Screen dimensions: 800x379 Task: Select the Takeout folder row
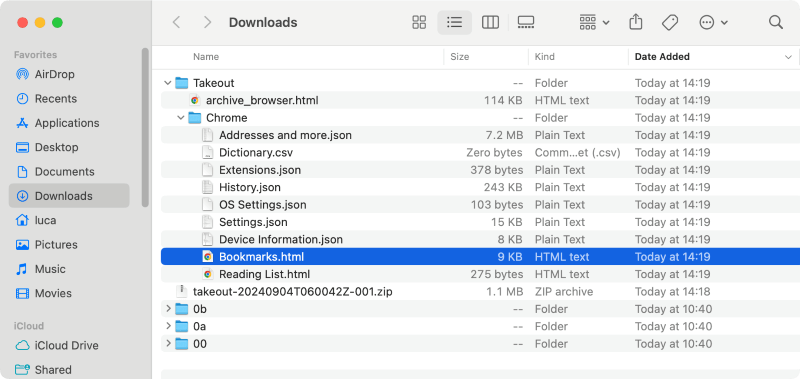(480, 83)
